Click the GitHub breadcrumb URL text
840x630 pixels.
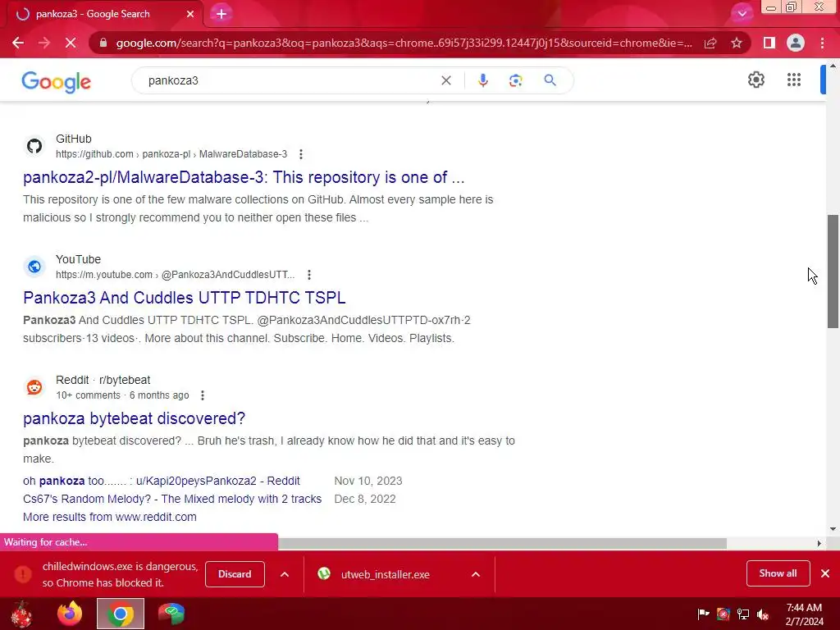coord(171,154)
